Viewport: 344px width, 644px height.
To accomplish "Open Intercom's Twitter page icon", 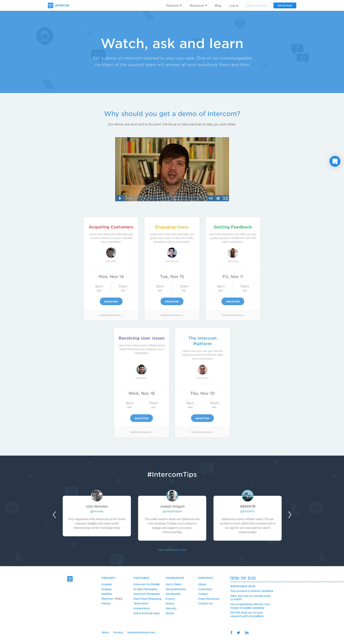I will pos(238,632).
